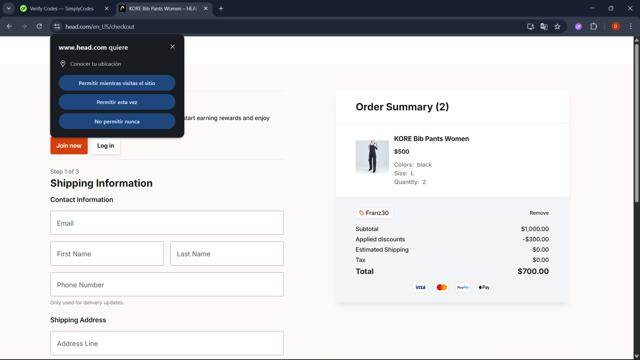Image resolution: width=640 pixels, height=360 pixels.
Task: Click the Step 1 of 3 label
Action: [x=64, y=171]
